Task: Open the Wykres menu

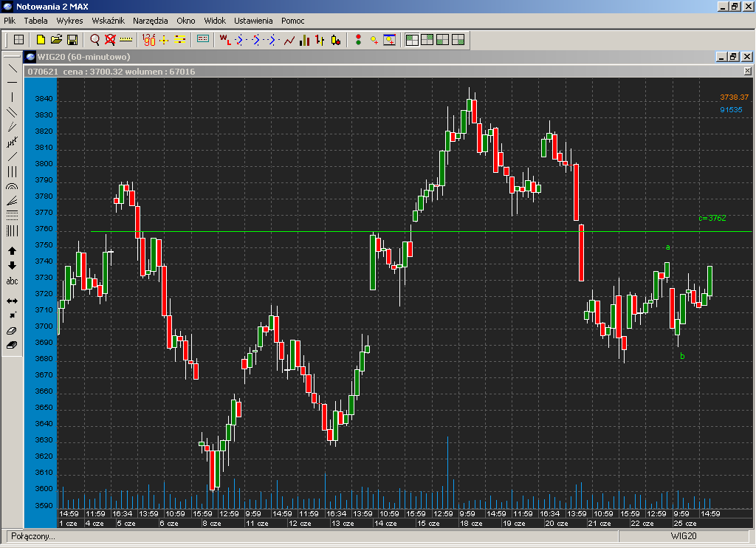Action: (69, 21)
